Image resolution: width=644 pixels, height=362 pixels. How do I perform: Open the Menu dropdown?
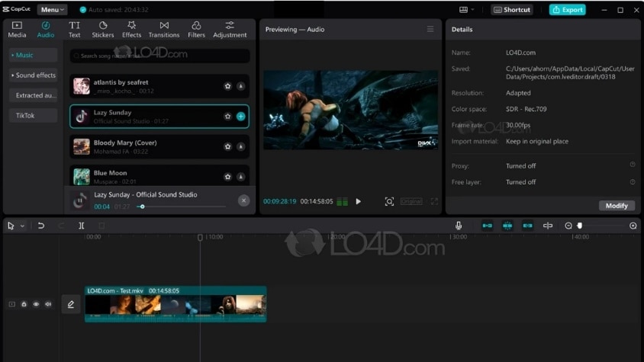click(x=53, y=9)
